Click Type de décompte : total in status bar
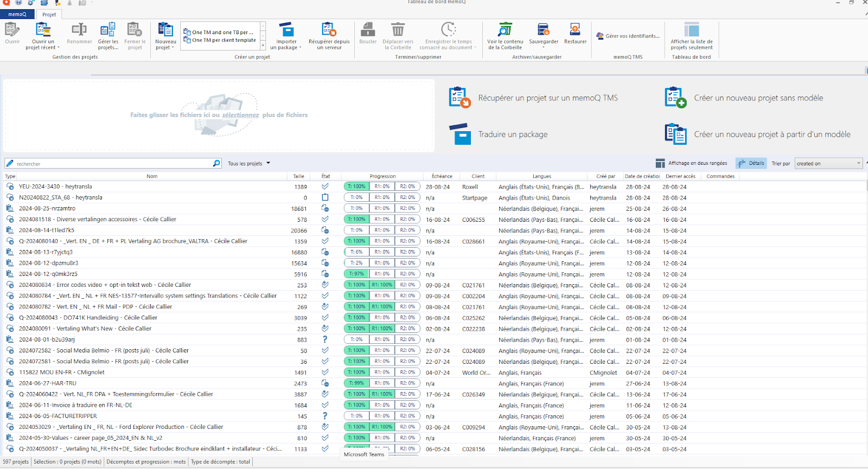Screen dimensions: 868x469 point(220,462)
